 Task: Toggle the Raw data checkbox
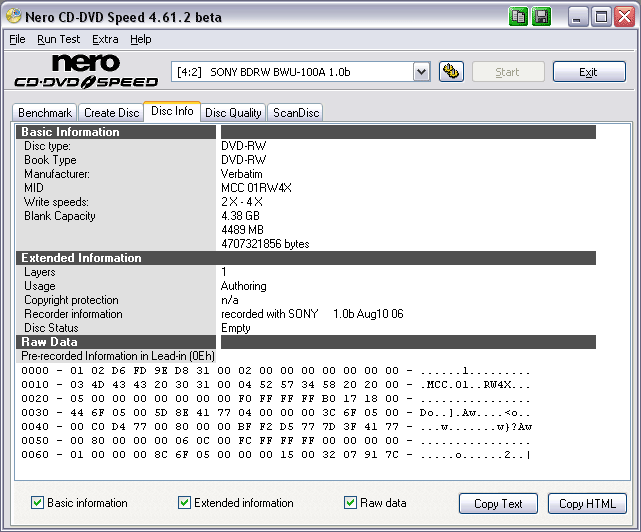(x=350, y=503)
